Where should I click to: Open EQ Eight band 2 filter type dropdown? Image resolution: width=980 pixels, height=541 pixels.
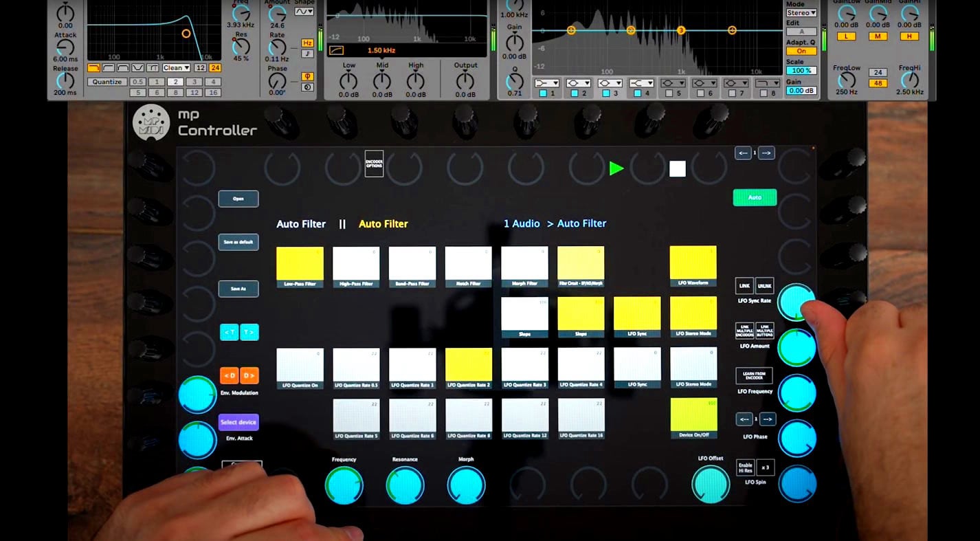[578, 82]
